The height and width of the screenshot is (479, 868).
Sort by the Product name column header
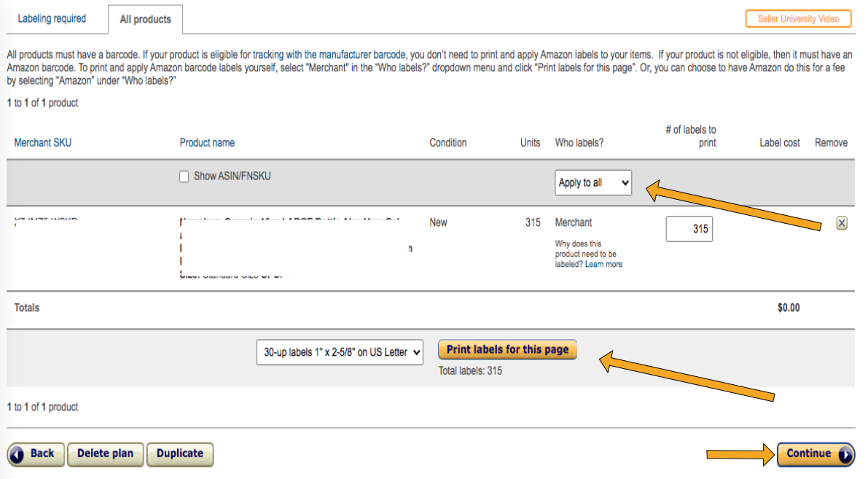(206, 143)
